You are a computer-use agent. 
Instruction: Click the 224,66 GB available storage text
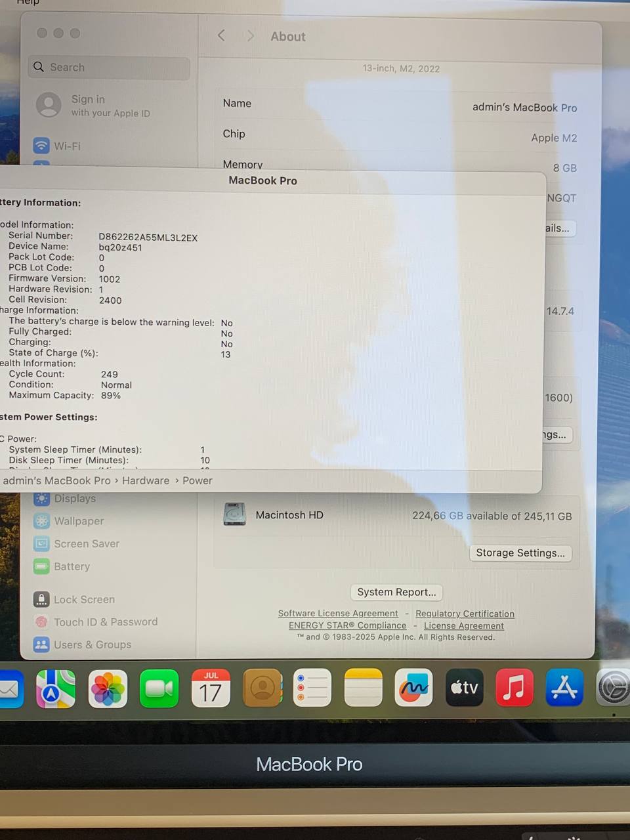pyautogui.click(x=492, y=516)
